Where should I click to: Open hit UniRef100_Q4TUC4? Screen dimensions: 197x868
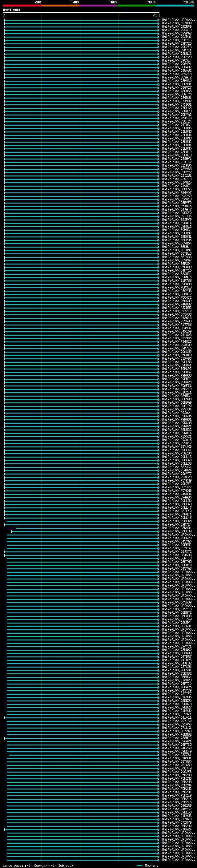point(177,125)
